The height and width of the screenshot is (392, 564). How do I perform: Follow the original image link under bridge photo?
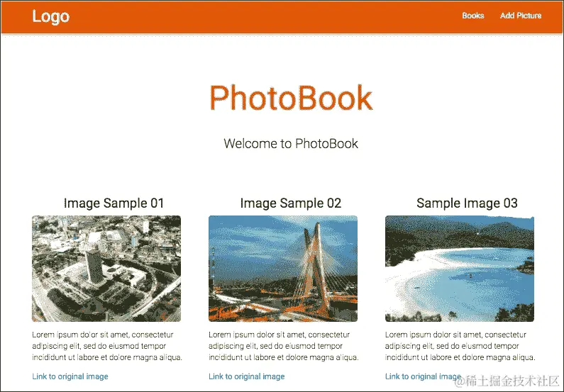point(247,376)
